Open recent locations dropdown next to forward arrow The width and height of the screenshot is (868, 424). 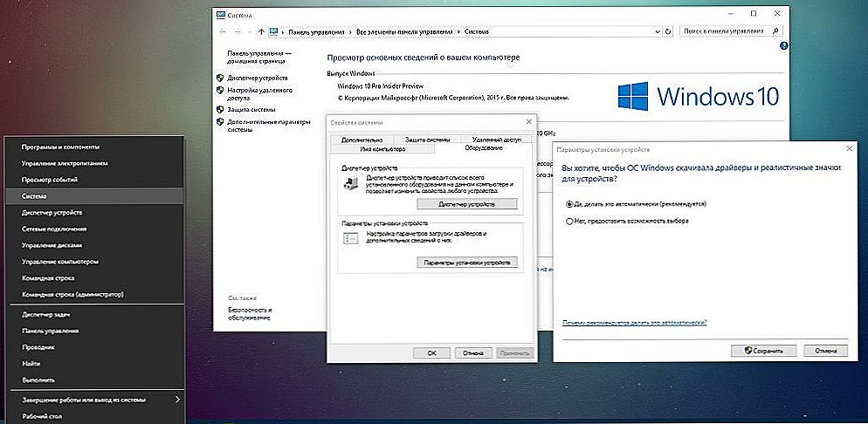pos(249,32)
